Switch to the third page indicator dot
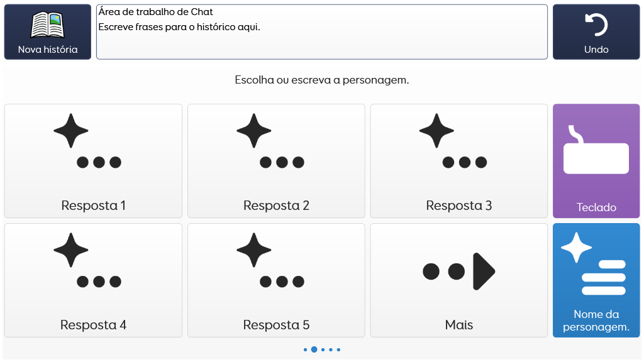This screenshot has height=362, width=644. click(x=323, y=349)
